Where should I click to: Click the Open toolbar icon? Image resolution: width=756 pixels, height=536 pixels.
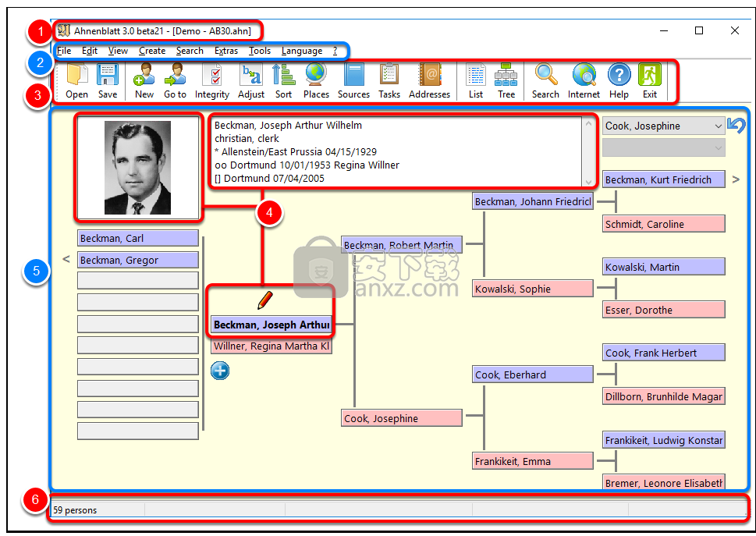click(x=76, y=75)
